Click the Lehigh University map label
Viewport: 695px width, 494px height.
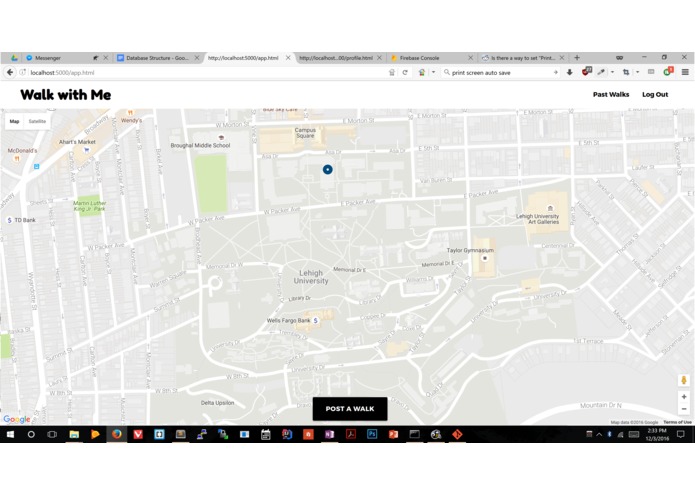pos(311,277)
